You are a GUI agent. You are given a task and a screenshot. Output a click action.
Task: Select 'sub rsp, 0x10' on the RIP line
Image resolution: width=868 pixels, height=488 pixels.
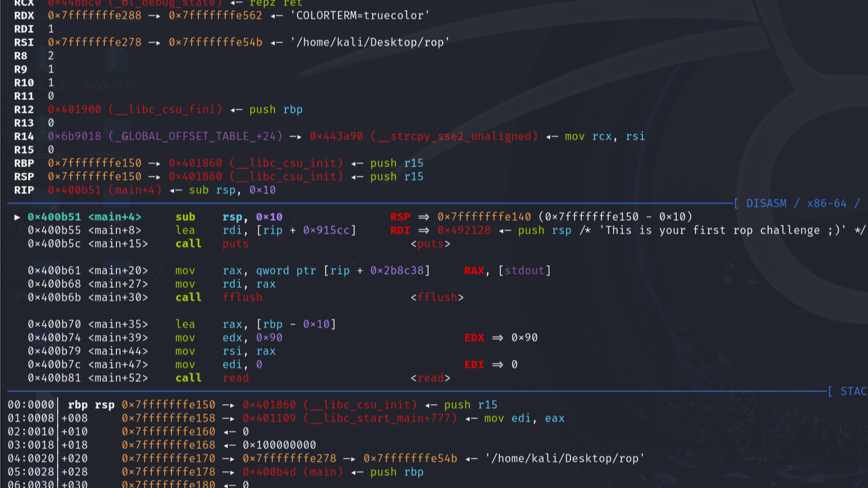click(x=232, y=190)
